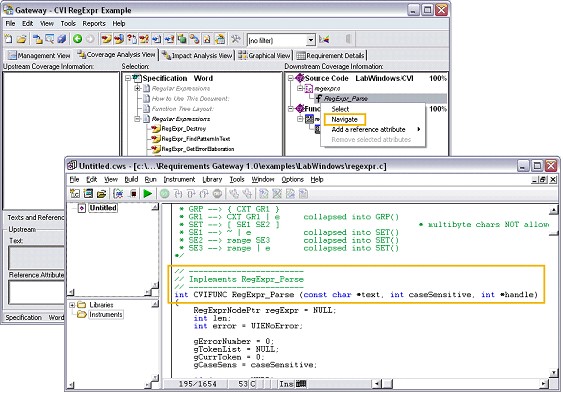Switch to the Graphical View tab
563x394 pixels.
click(x=264, y=55)
